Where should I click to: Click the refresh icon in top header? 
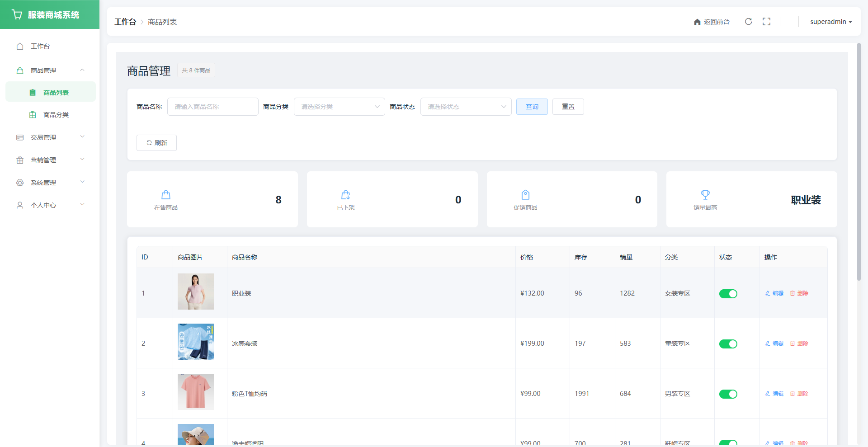point(748,22)
